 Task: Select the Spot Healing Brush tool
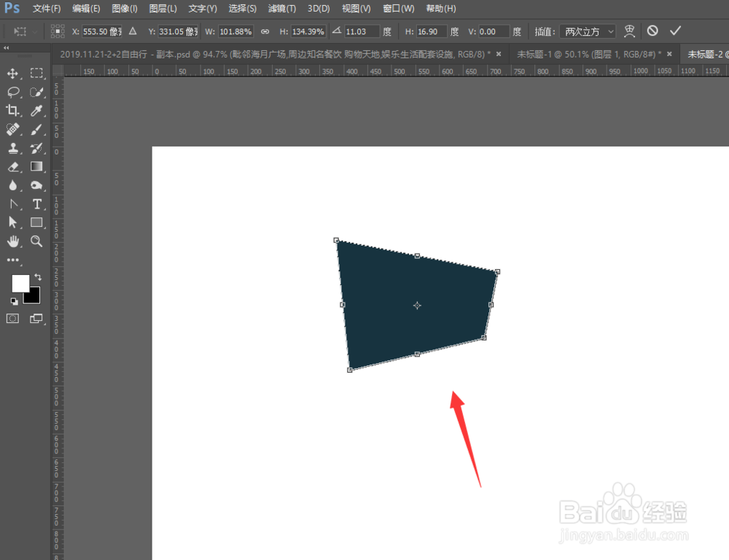tap(12, 129)
